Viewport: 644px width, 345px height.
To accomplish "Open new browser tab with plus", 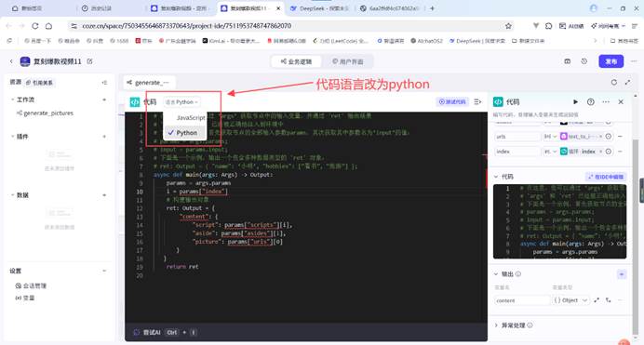I will click(x=432, y=8).
